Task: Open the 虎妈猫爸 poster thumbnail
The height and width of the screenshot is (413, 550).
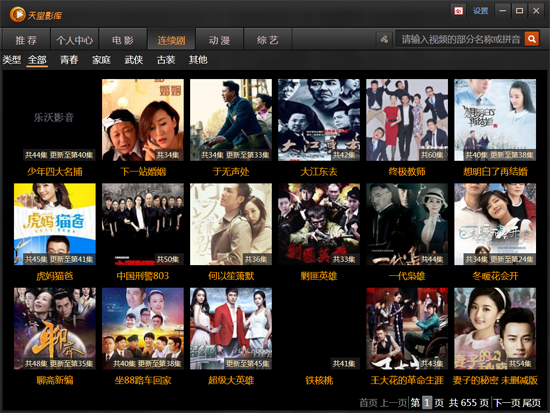Action: [55, 224]
